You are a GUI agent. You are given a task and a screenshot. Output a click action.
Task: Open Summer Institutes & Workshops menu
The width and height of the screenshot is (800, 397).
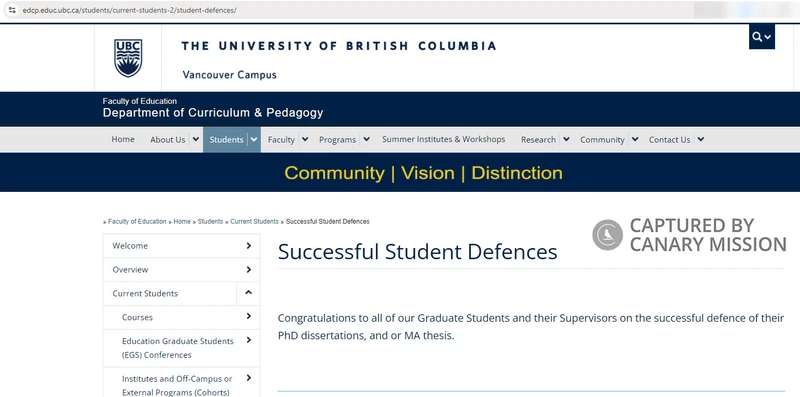click(x=443, y=139)
